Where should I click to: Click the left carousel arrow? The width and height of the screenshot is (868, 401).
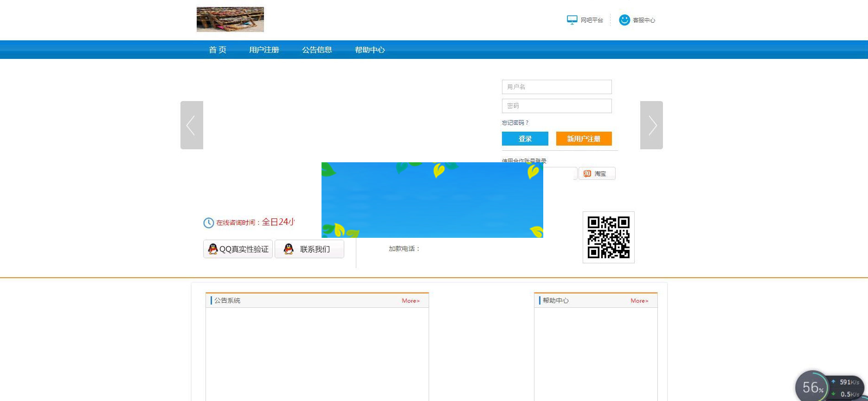pos(192,125)
